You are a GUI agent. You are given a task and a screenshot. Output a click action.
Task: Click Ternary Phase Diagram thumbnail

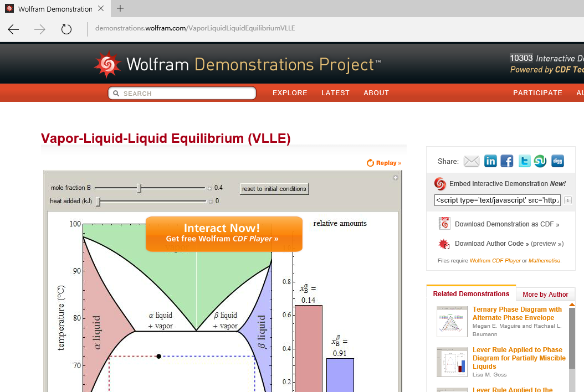pyautogui.click(x=452, y=322)
